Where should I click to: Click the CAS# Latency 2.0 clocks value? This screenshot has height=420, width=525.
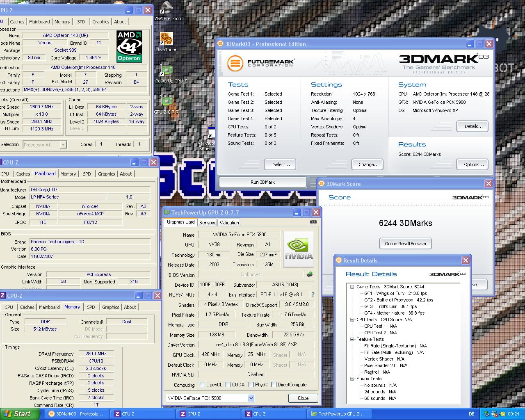click(96, 368)
